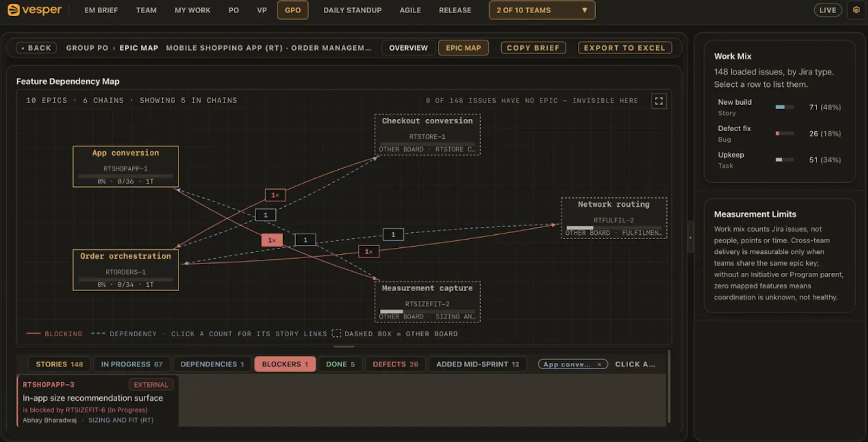Select the Blockers 1 filter
868x442 pixels.
[285, 364]
